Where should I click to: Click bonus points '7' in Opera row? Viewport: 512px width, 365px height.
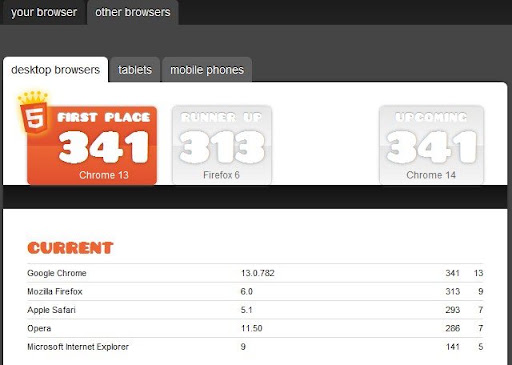[x=481, y=328]
